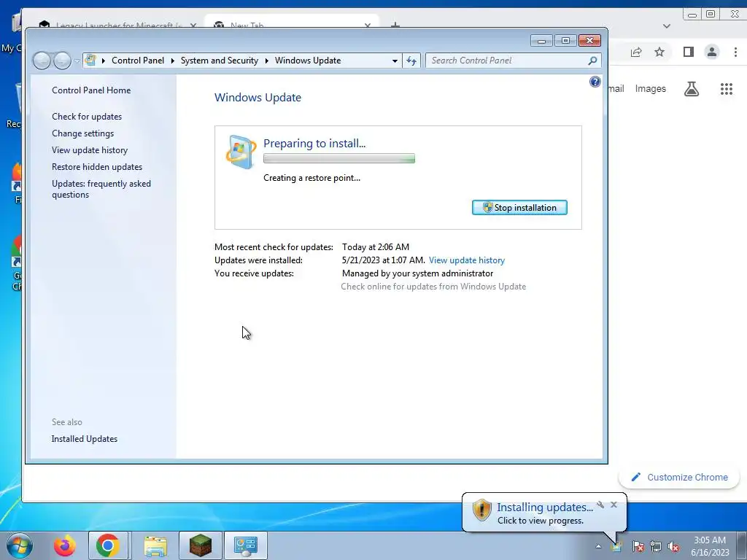Screen dimensions: 747x560
Task: Go to Control Panel Home
Action: coord(91,90)
